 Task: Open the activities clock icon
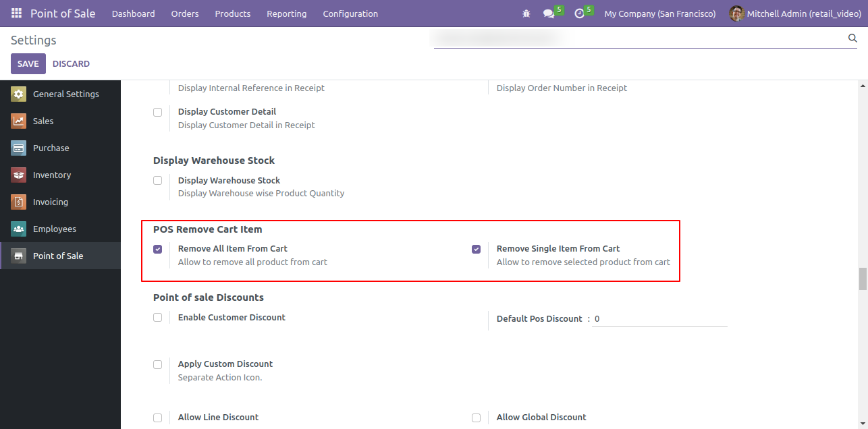tap(579, 13)
